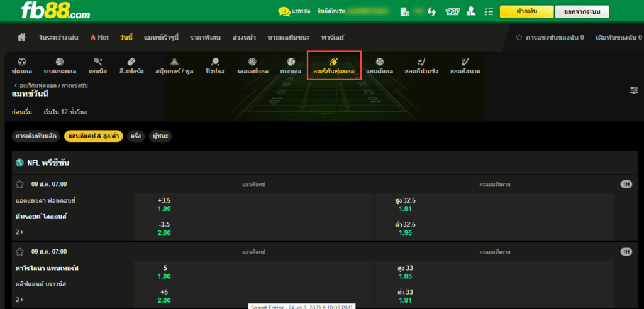644x309 pixels.
Task: Favorite the แอตแลนตา ฟอลคอนส์ match star
Action: click(x=19, y=184)
